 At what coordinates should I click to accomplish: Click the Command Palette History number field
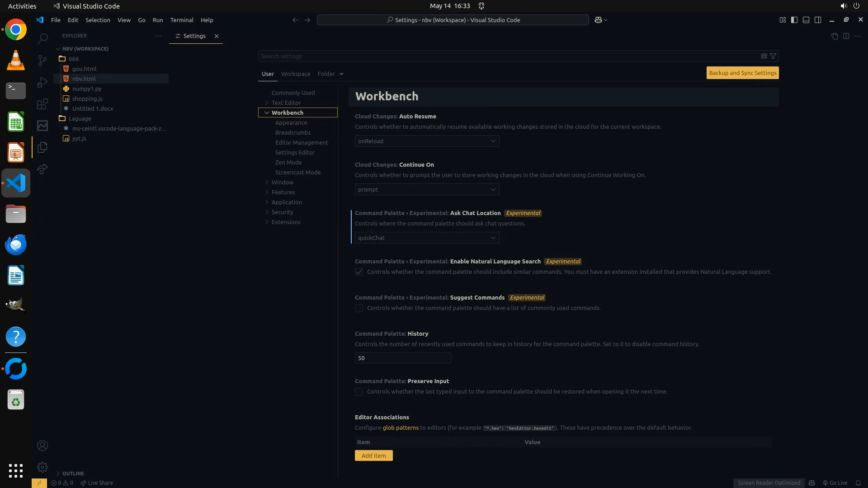click(402, 358)
